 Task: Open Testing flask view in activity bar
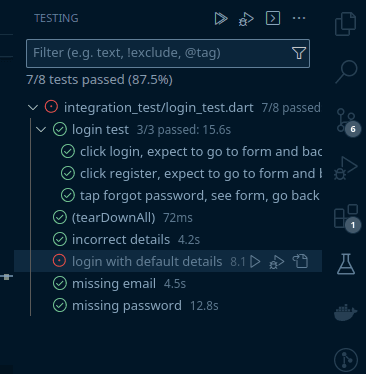coord(346,264)
